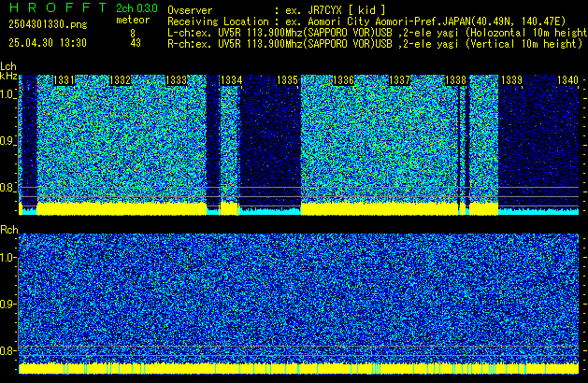Click the Rch 1.0 axis label
The image size is (588, 383).
pos(7,258)
